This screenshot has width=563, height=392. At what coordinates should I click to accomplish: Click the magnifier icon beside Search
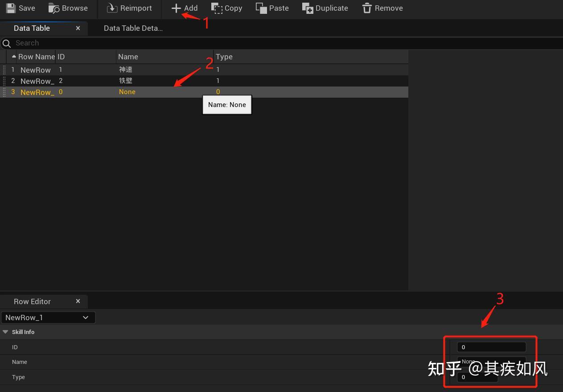(6, 43)
